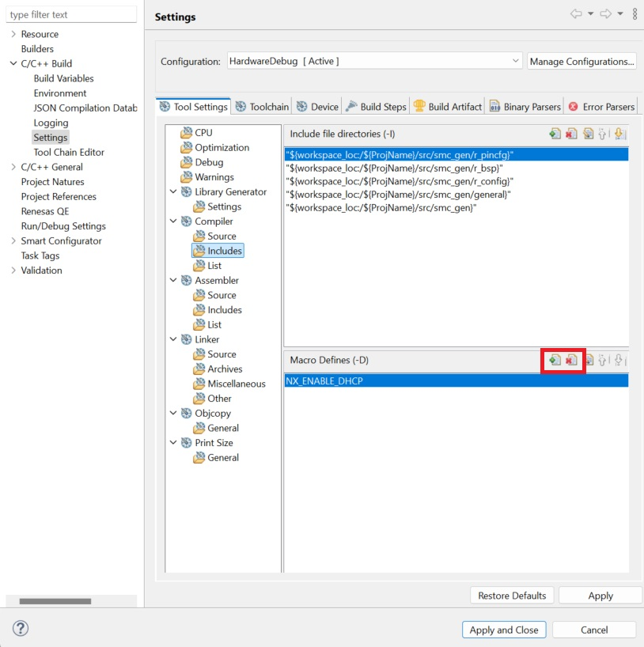The width and height of the screenshot is (644, 647).
Task: Collapse the Library Generator node
Action: [x=173, y=192]
